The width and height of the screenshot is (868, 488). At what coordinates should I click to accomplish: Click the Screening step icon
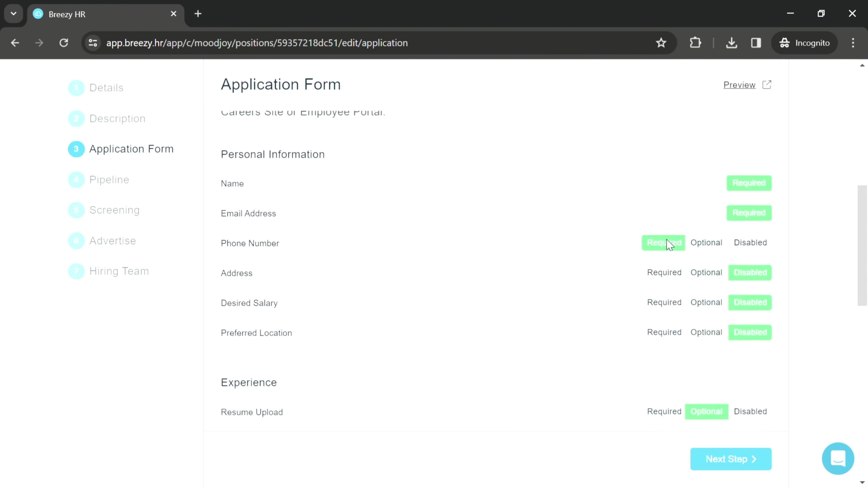[x=76, y=210]
